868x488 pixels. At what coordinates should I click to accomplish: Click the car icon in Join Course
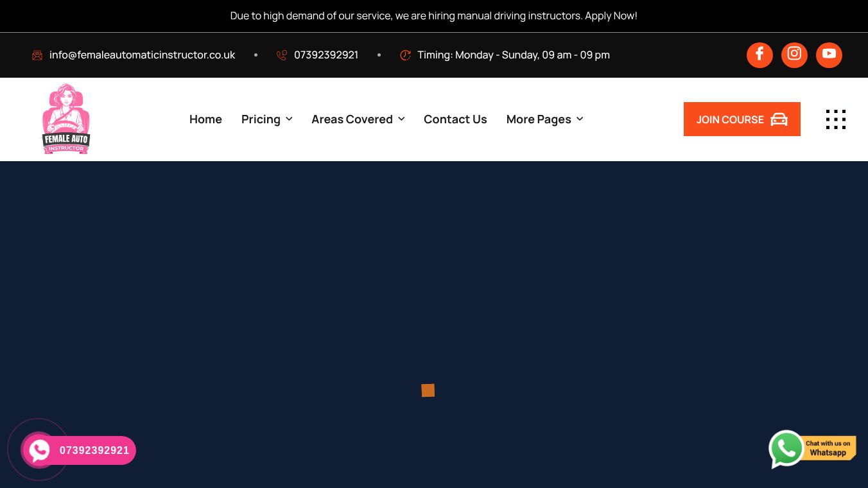coord(779,119)
